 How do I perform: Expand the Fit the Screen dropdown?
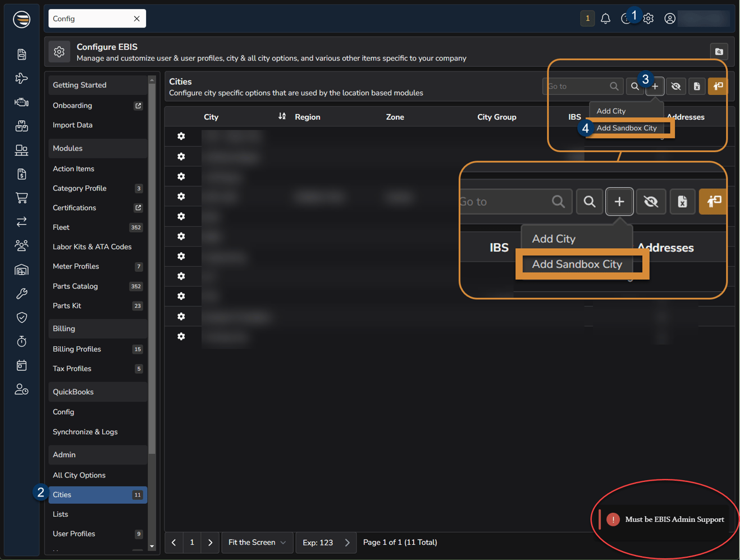coord(257,543)
